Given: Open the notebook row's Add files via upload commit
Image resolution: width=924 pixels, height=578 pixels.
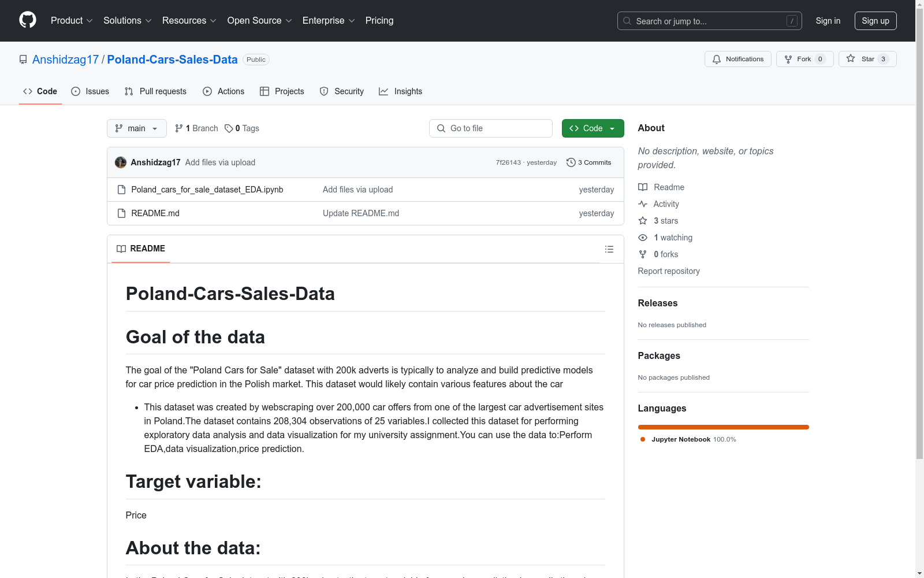Looking at the screenshot, I should 358,190.
